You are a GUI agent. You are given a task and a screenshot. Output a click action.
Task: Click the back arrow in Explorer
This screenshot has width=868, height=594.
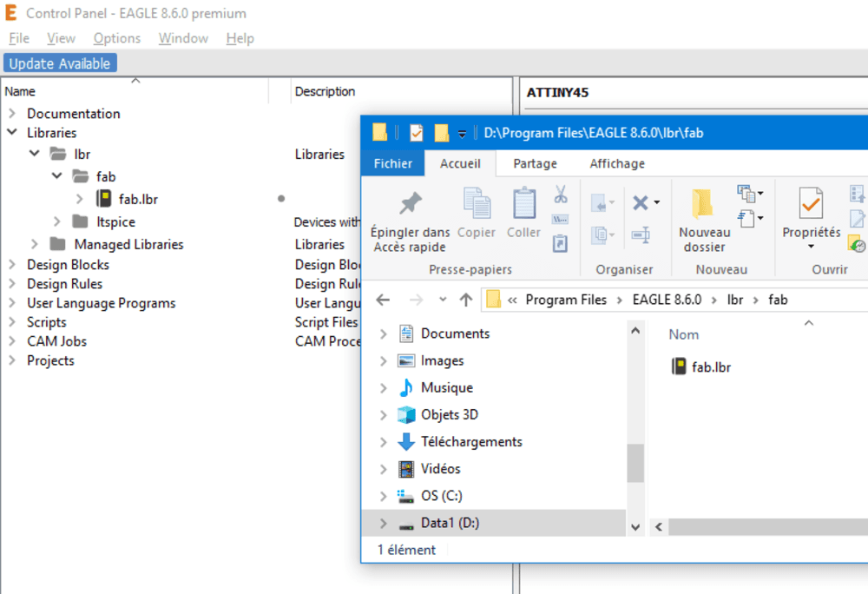pos(383,300)
